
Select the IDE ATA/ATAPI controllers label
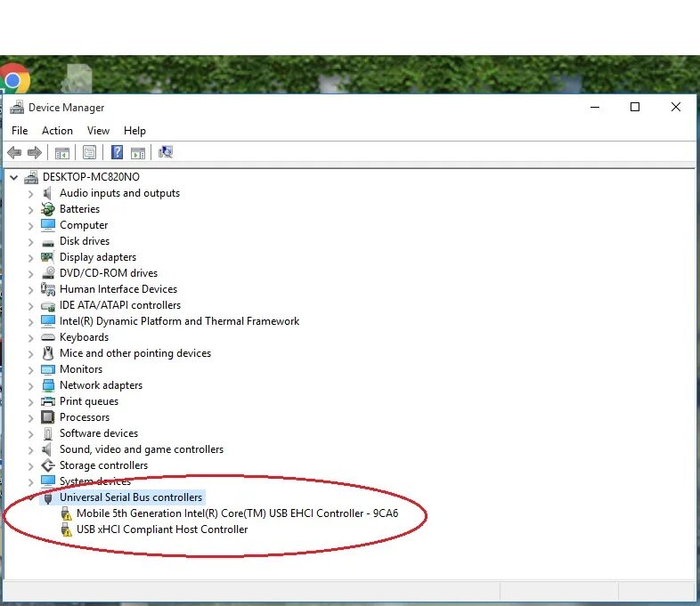point(120,305)
